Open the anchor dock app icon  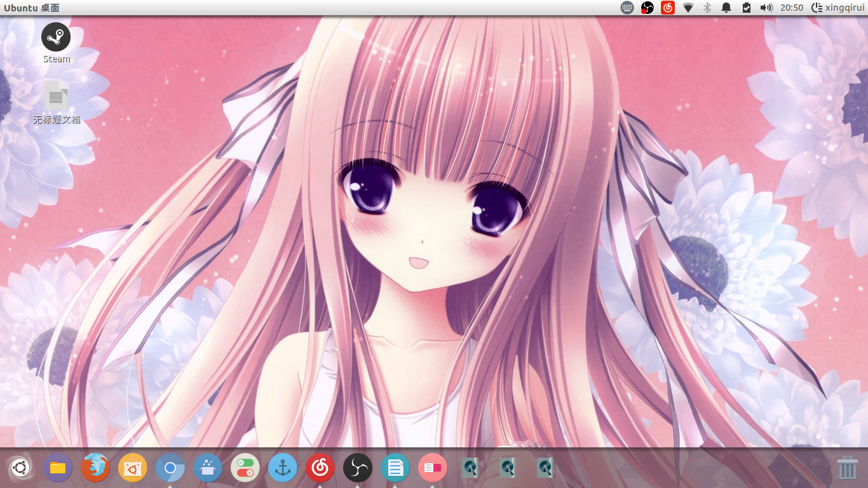point(283,468)
